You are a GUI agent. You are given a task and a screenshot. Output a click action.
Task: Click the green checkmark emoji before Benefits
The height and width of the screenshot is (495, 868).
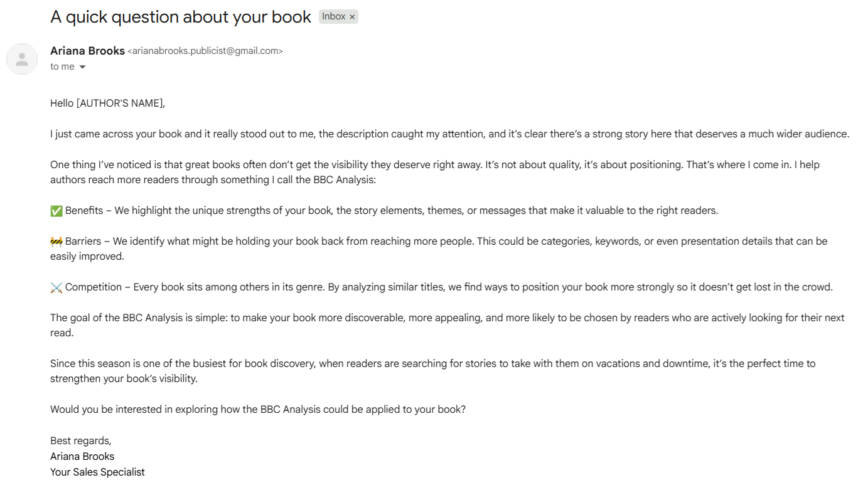point(56,211)
